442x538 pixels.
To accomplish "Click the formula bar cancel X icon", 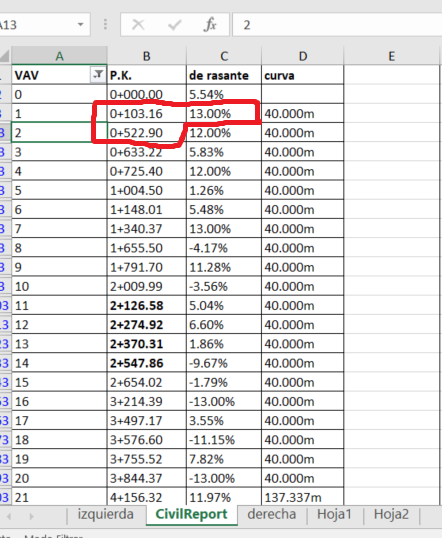I will point(138,25).
